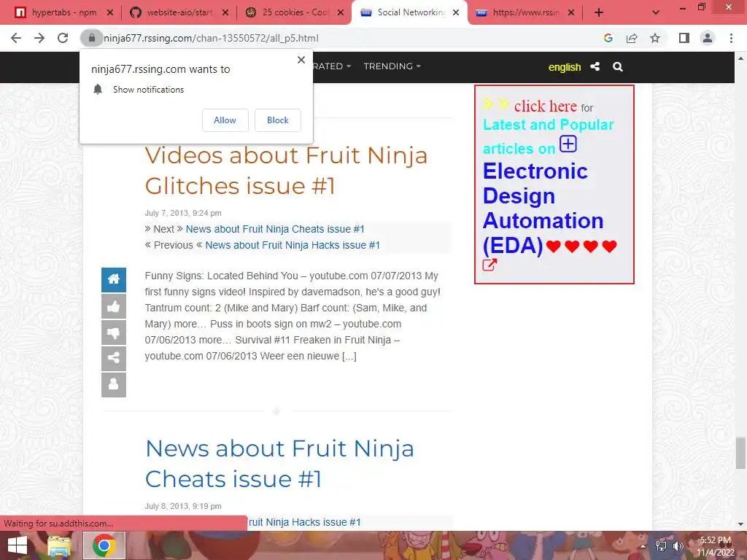This screenshot has width=747, height=560.
Task: Close the 25 cookies tab
Action: (341, 13)
